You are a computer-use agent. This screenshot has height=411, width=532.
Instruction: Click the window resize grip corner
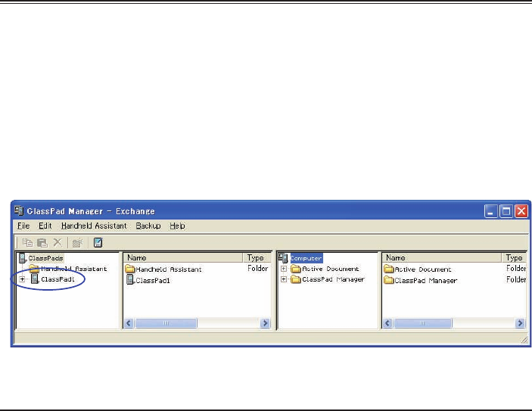[x=524, y=340]
